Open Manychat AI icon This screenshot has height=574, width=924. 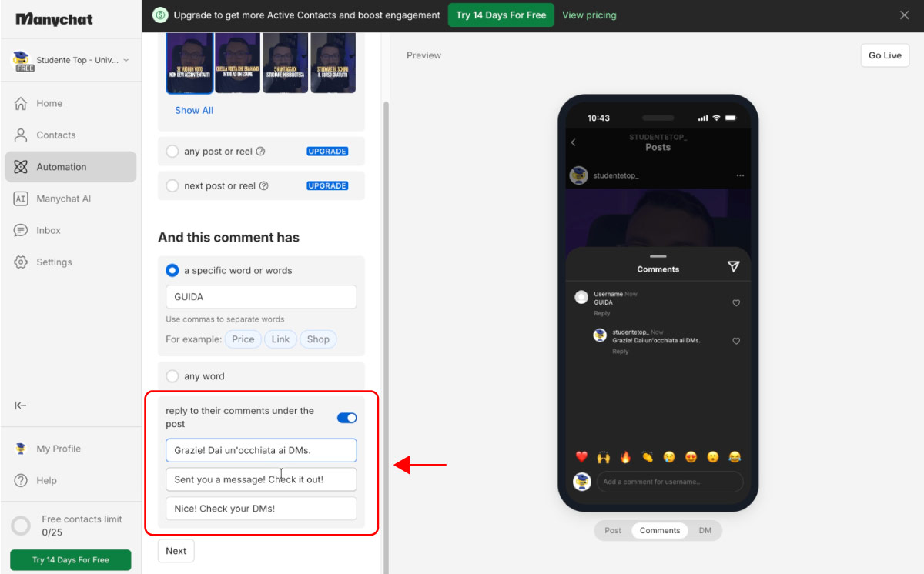(x=21, y=199)
